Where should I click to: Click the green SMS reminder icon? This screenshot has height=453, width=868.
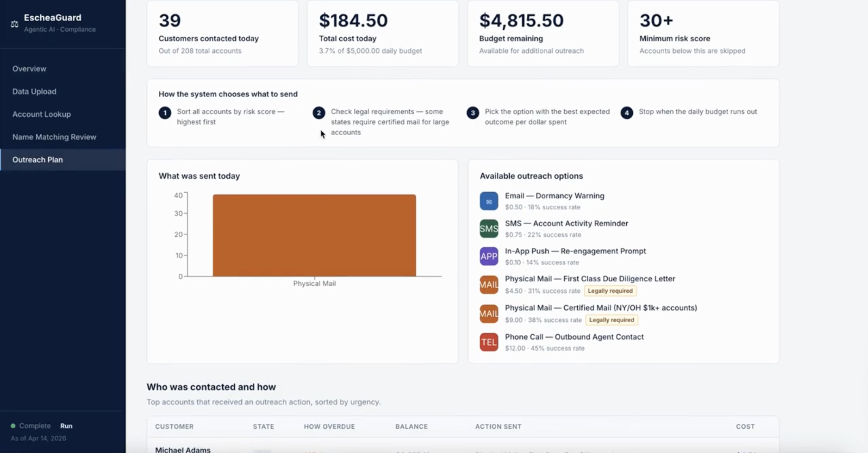[x=489, y=229]
